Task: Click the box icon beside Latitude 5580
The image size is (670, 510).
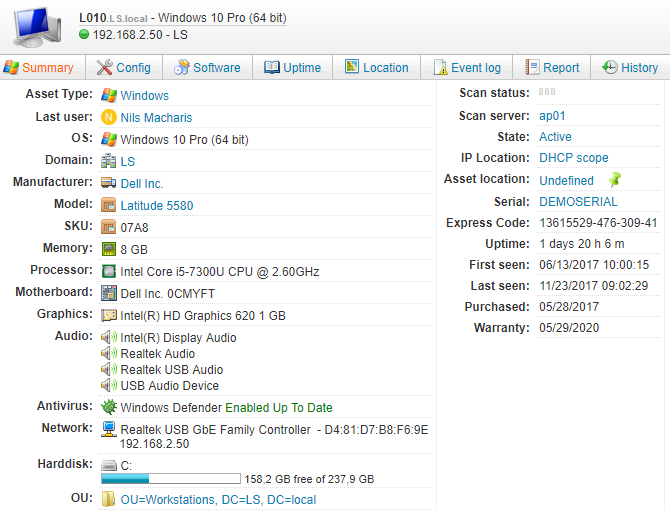Action: click(x=109, y=205)
